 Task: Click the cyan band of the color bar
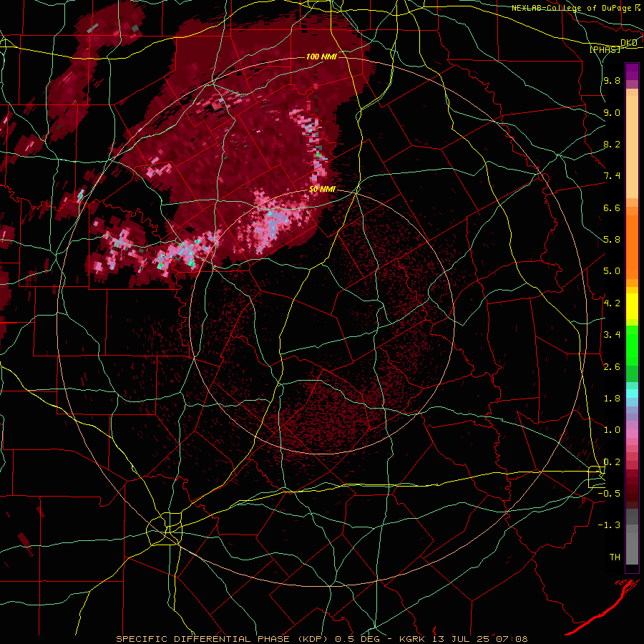click(x=632, y=394)
